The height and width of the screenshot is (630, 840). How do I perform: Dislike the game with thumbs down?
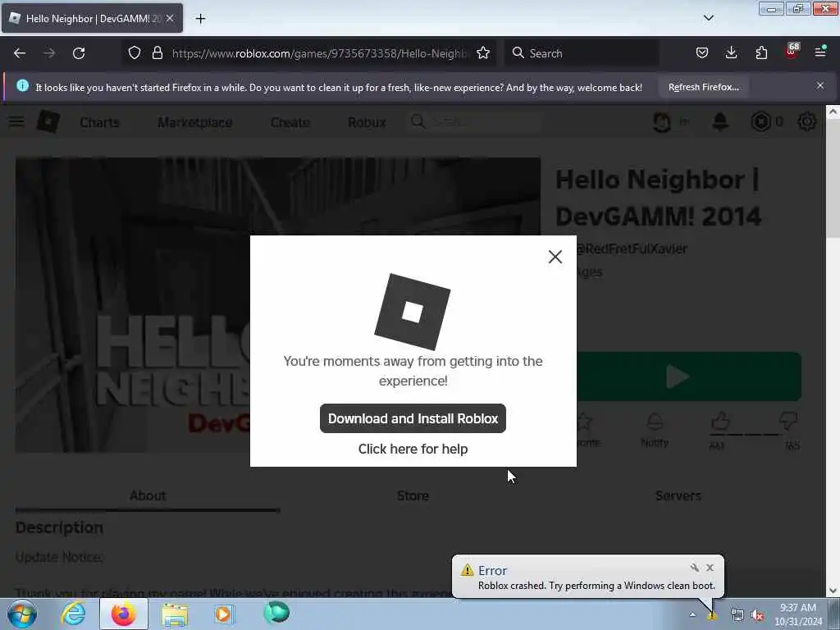788,422
